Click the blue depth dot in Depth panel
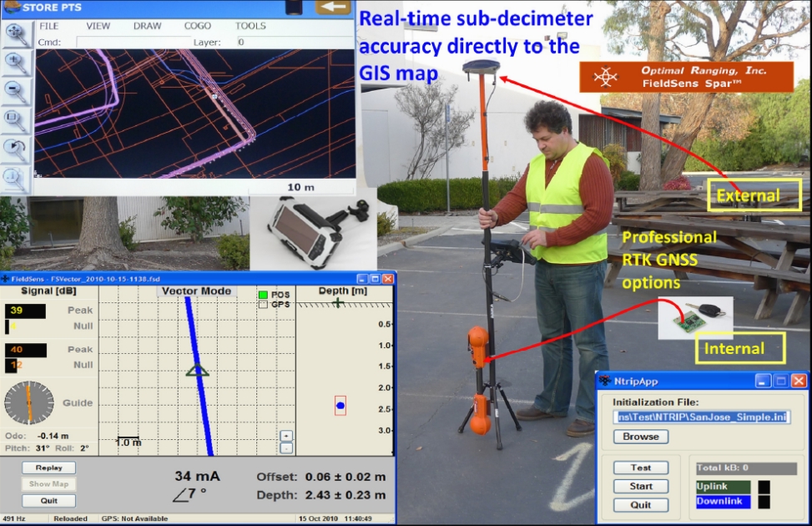Viewport: 812px width, 526px height. pyautogui.click(x=340, y=405)
